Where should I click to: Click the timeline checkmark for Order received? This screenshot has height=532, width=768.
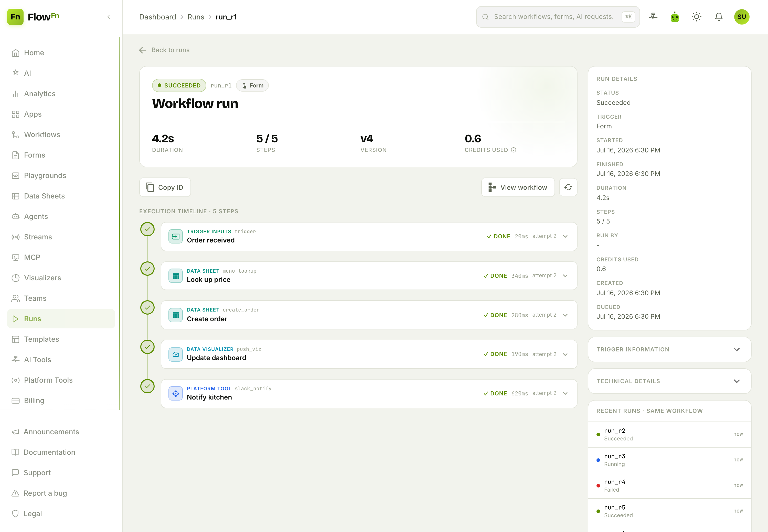[147, 229]
